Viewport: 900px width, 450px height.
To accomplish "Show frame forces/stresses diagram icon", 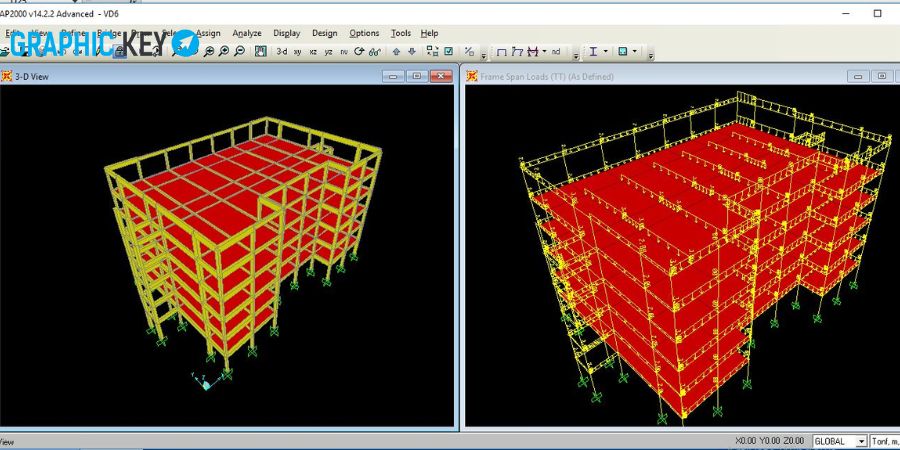I will [x=533, y=52].
